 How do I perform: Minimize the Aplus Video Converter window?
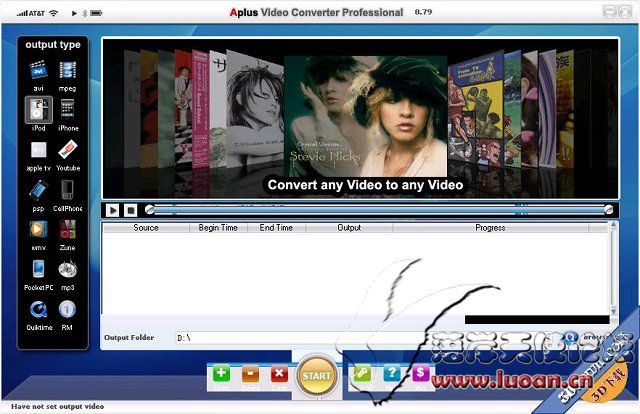click(609, 12)
